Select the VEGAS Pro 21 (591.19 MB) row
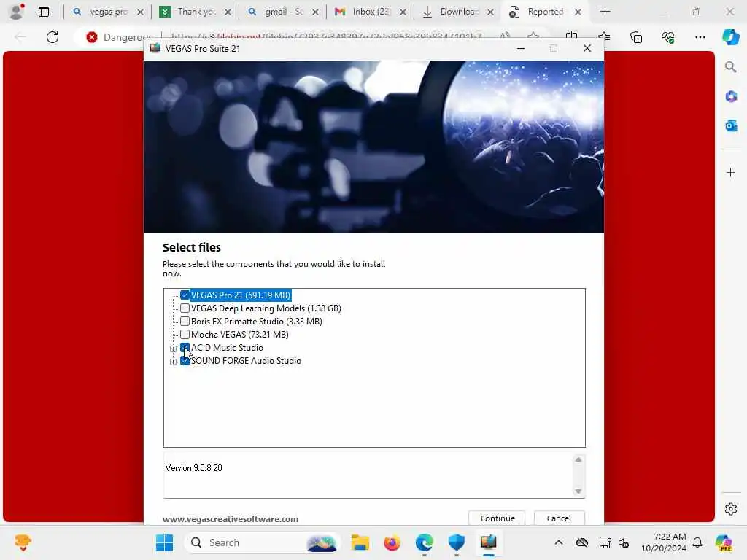Screen dimensions: 747x560 tap(241, 295)
